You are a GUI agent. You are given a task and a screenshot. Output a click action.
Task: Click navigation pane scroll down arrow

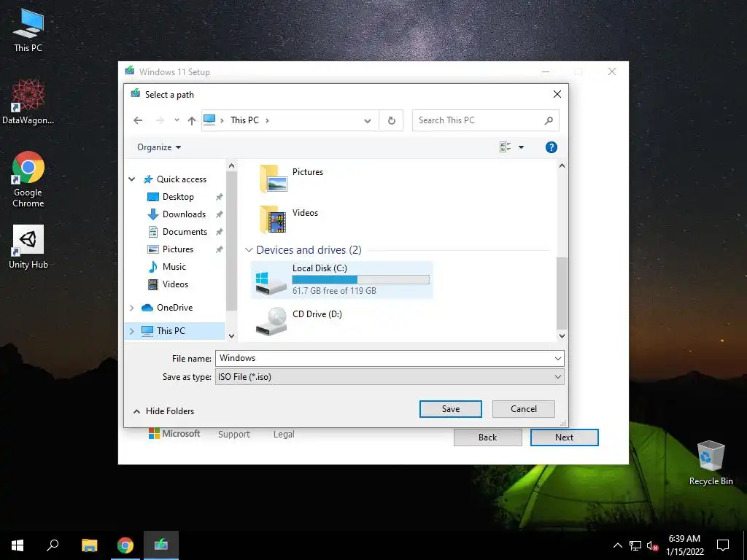pos(231,335)
